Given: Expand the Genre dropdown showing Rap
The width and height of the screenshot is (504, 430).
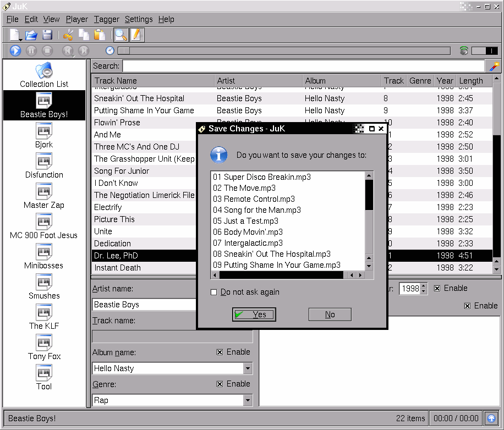Looking at the screenshot, I should pyautogui.click(x=248, y=400).
